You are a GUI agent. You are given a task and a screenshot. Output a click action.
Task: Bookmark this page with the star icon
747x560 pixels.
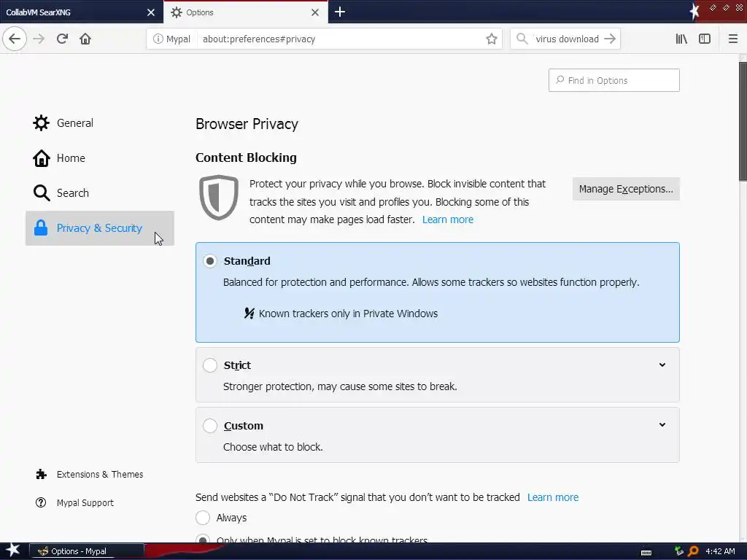(x=492, y=39)
